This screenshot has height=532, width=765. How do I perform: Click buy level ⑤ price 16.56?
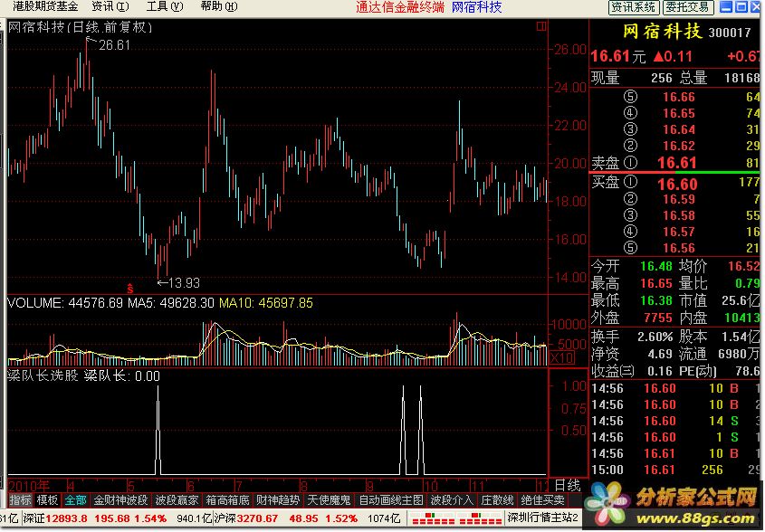[679, 247]
